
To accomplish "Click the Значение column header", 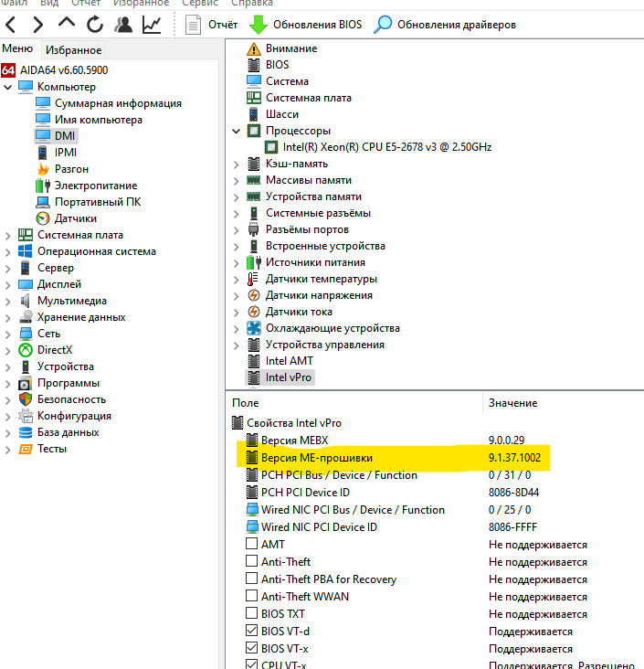I will [x=564, y=403].
